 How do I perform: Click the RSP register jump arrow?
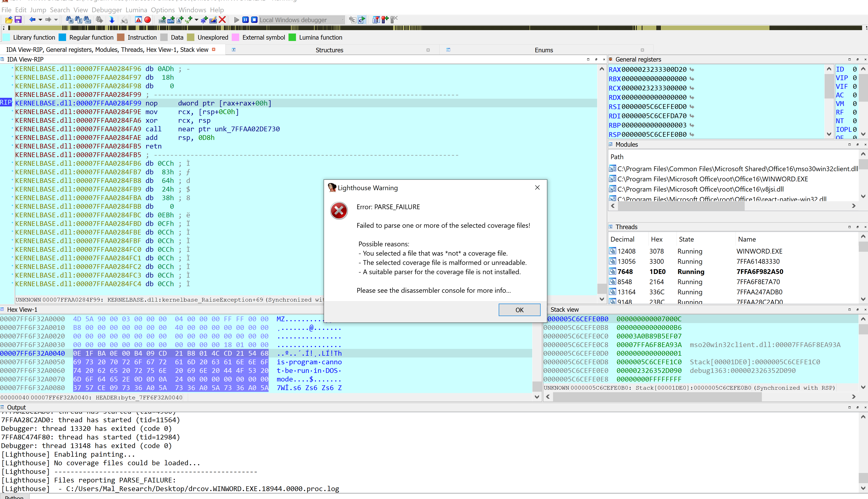click(692, 135)
